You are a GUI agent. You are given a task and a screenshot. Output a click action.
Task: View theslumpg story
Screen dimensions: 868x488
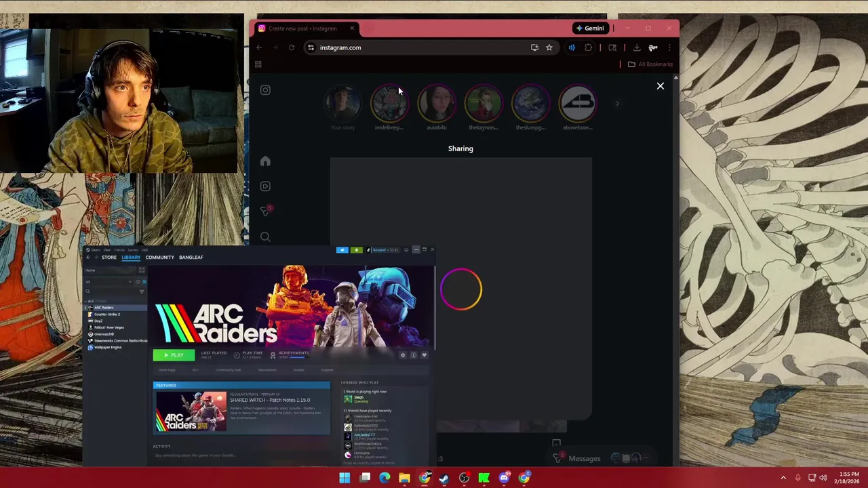(530, 104)
